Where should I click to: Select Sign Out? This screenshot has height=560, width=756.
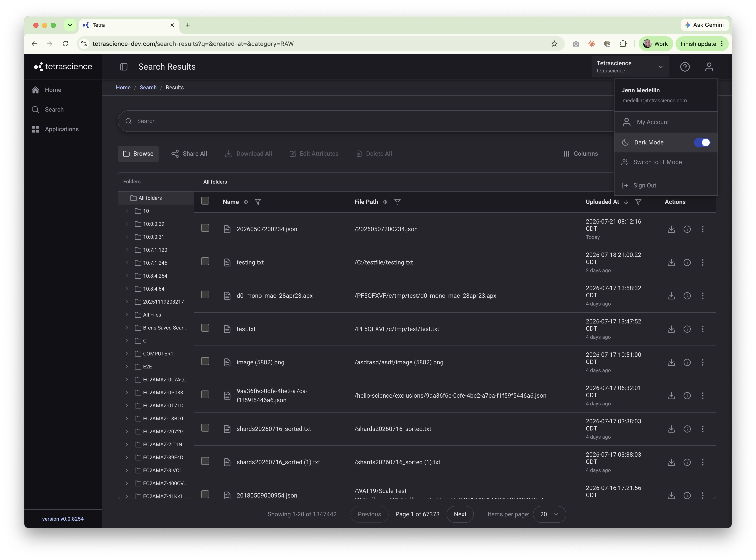pyautogui.click(x=665, y=186)
